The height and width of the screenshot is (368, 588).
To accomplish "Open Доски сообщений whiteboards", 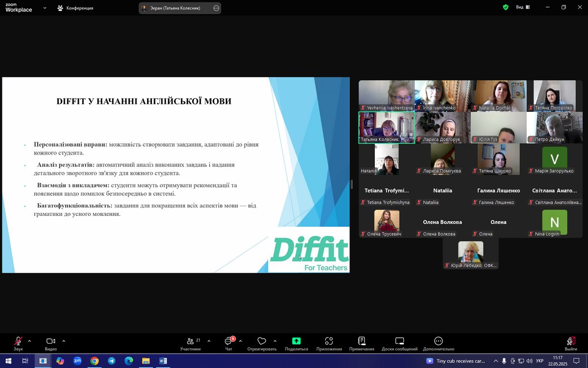I will [399, 343].
